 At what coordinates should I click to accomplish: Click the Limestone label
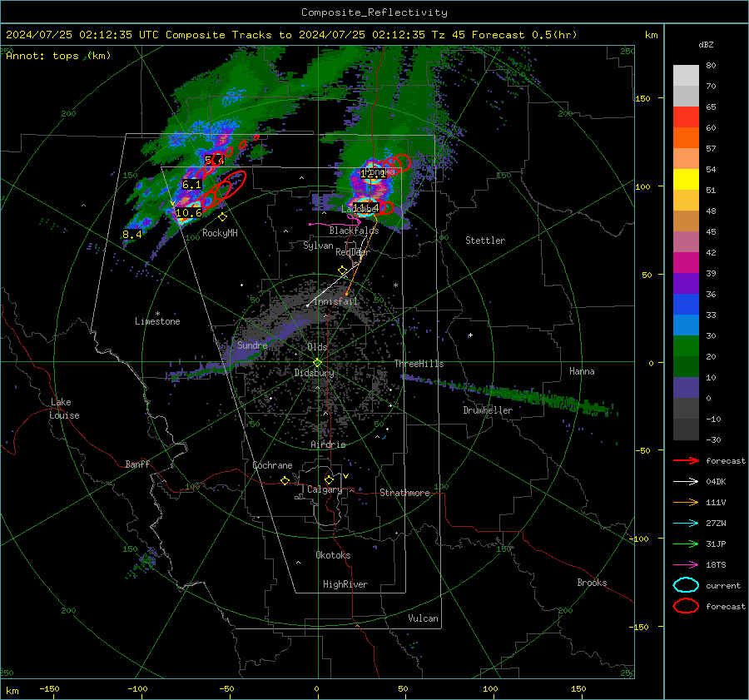point(157,321)
